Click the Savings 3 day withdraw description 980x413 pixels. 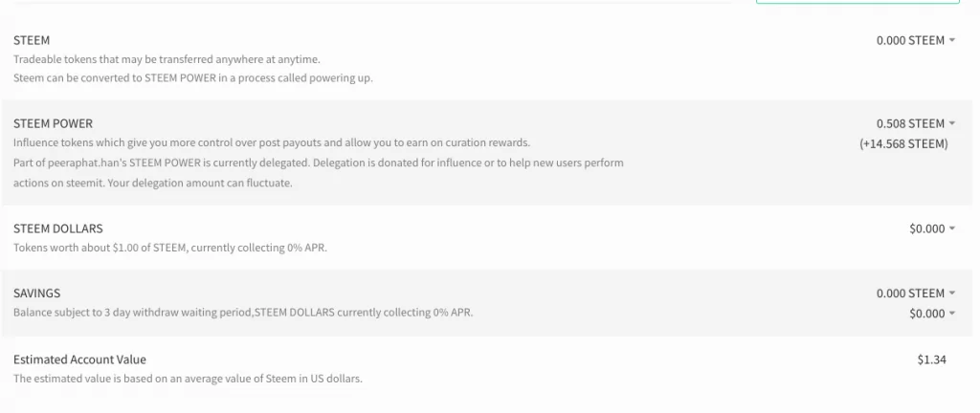pyautogui.click(x=243, y=313)
